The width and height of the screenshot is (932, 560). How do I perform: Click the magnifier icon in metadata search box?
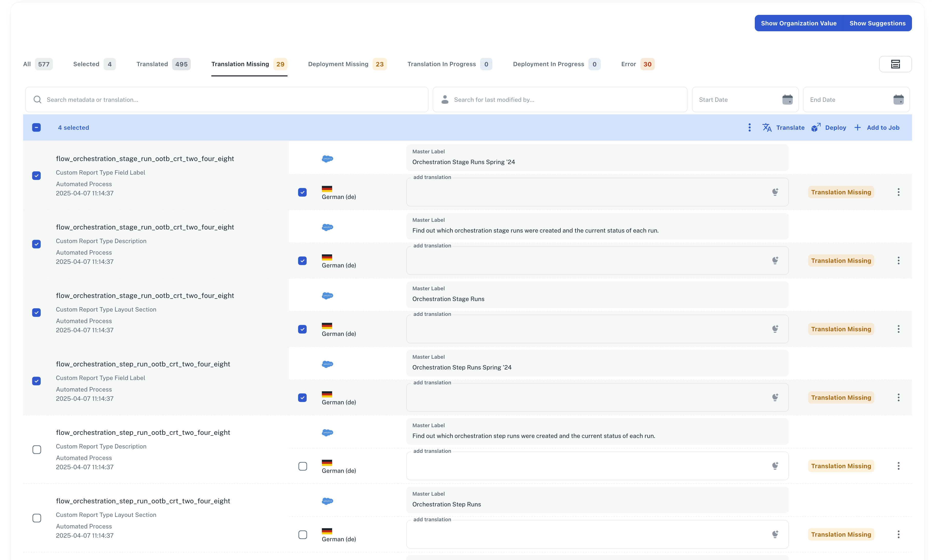point(37,100)
